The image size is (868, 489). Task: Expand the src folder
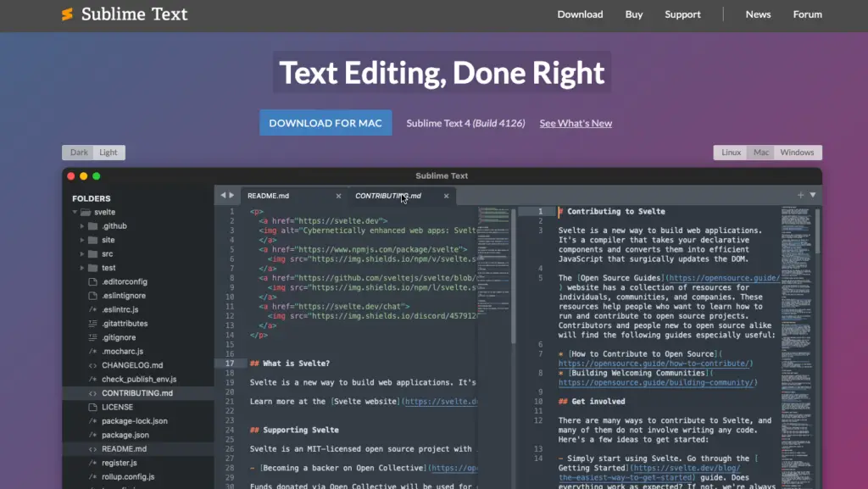click(x=82, y=254)
